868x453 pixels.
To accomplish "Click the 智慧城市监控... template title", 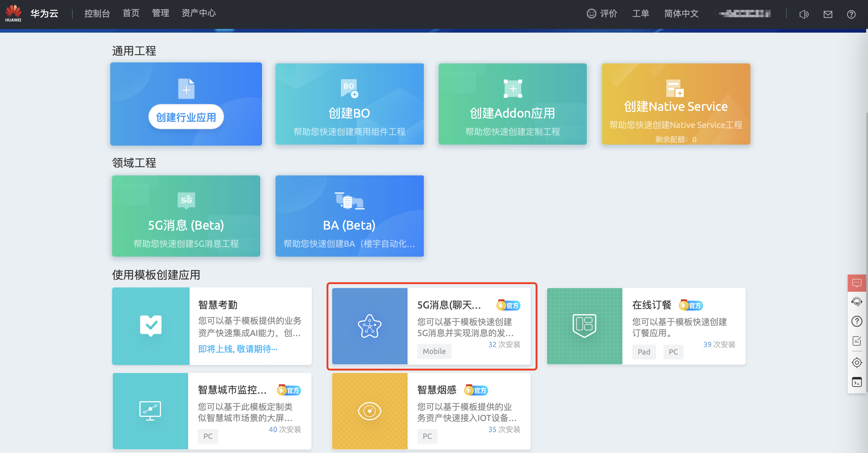I will click(x=232, y=390).
